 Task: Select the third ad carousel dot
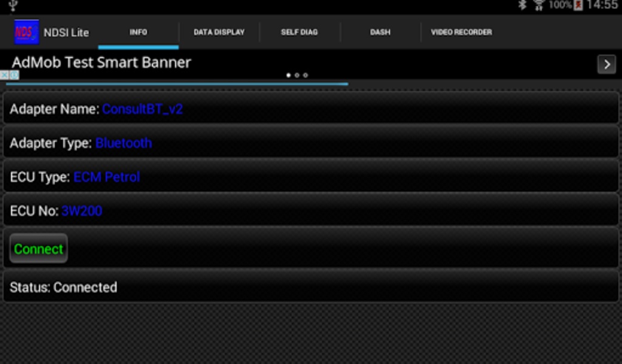[306, 75]
